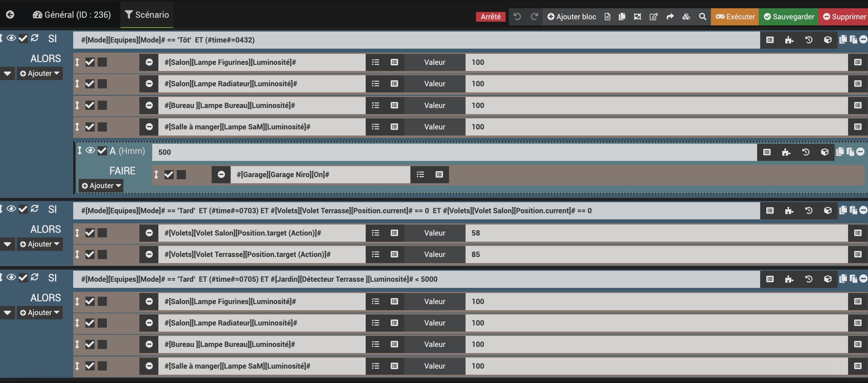Undo the last change
Screen dimensions: 868x383
(x=517, y=17)
